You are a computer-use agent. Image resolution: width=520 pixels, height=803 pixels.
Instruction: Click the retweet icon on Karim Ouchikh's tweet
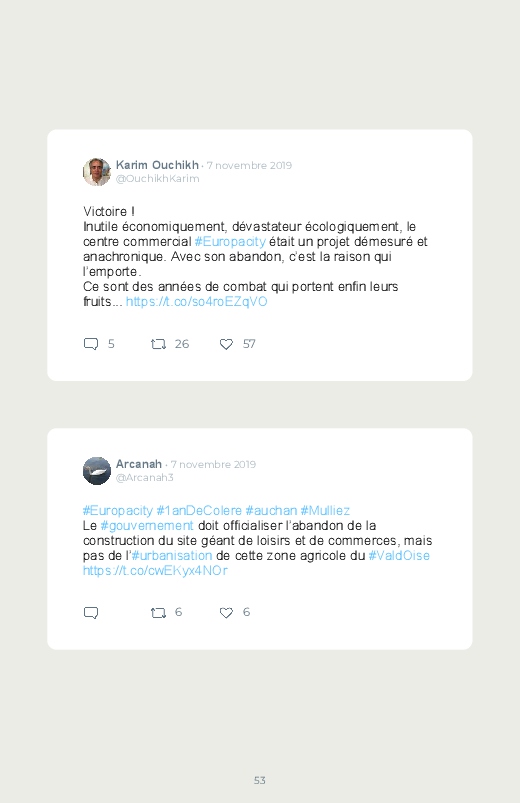pos(158,344)
